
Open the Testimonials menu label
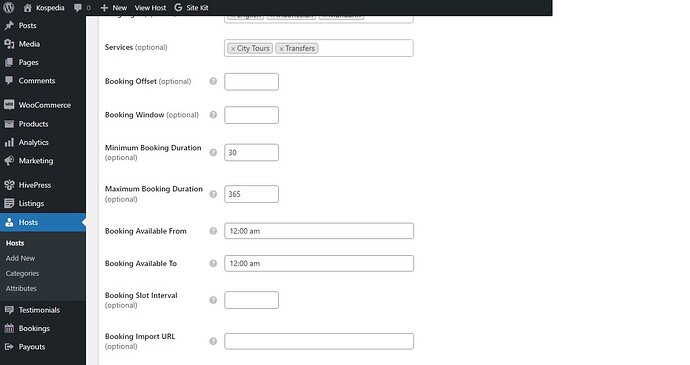click(39, 310)
